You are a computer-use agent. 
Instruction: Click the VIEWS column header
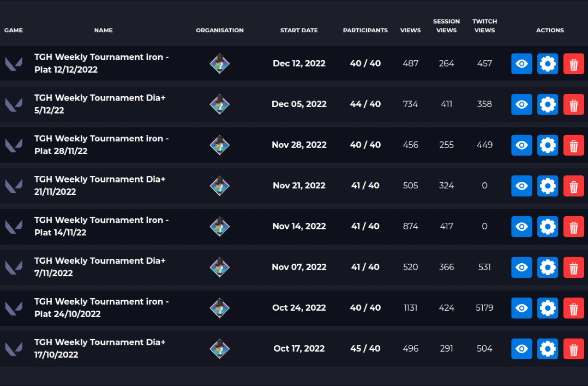point(410,30)
